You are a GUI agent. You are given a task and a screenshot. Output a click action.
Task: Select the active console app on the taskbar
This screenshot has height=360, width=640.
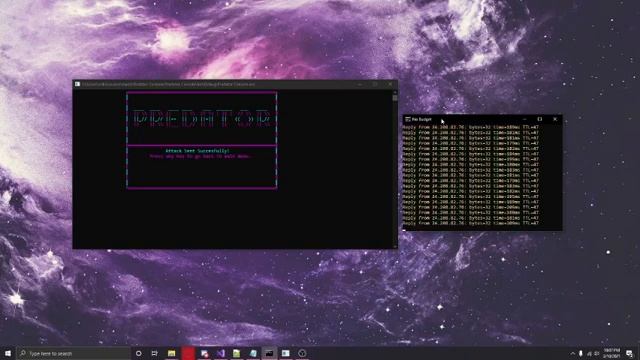tap(269, 353)
